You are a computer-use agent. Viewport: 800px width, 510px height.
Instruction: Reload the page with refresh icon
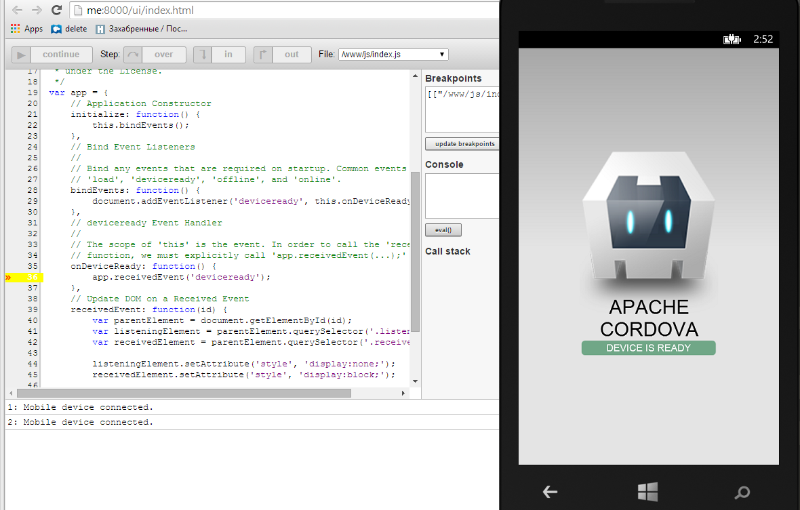pyautogui.click(x=57, y=10)
